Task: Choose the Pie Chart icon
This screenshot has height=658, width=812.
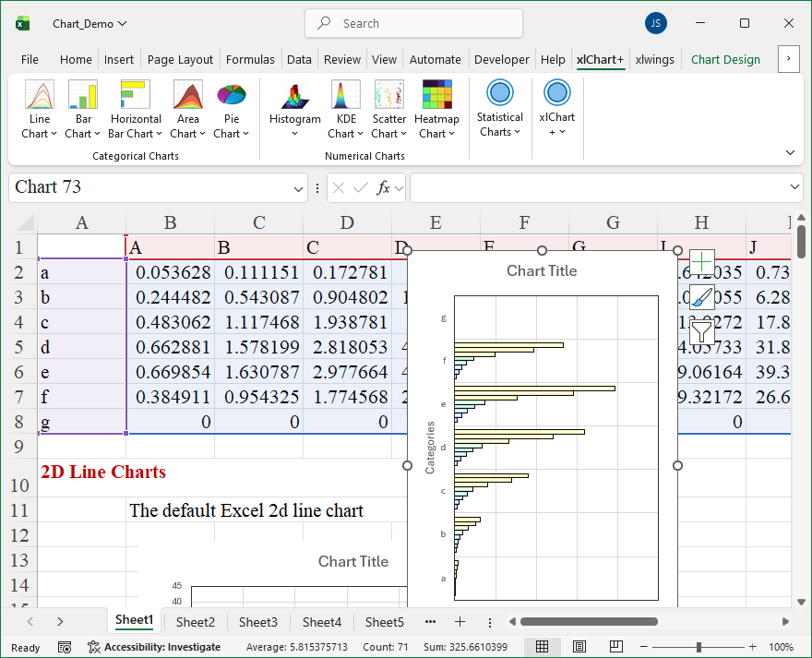Action: pyautogui.click(x=231, y=95)
